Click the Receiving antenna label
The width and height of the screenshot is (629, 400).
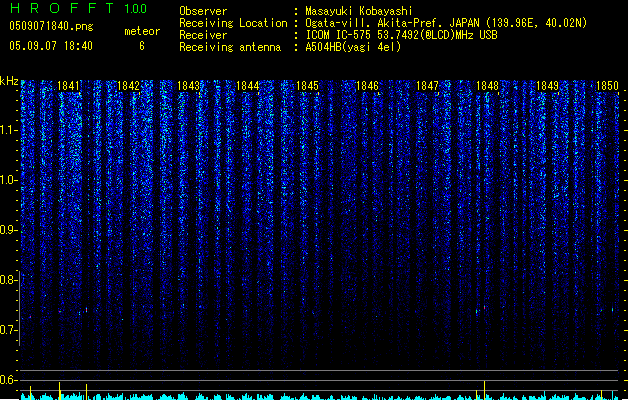(x=230, y=47)
